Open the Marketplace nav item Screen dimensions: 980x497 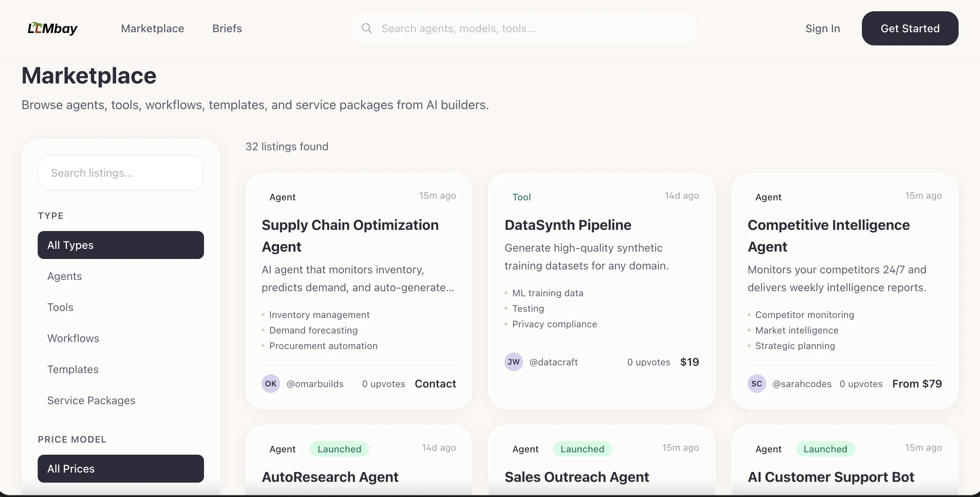tap(152, 28)
